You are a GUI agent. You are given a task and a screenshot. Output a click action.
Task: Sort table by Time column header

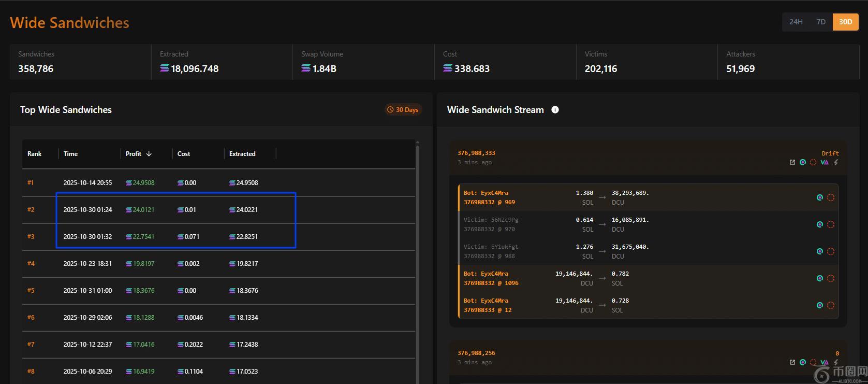click(70, 154)
